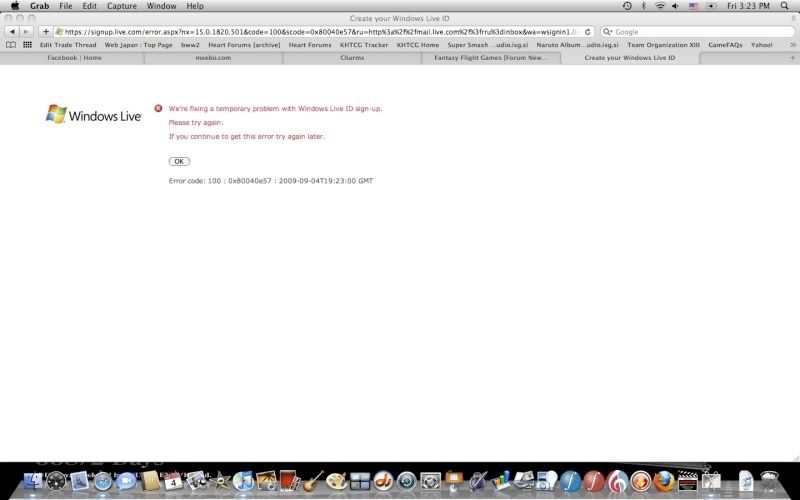Switch to the meebo.com tab
Screen dimensions: 800x500
(x=213, y=58)
